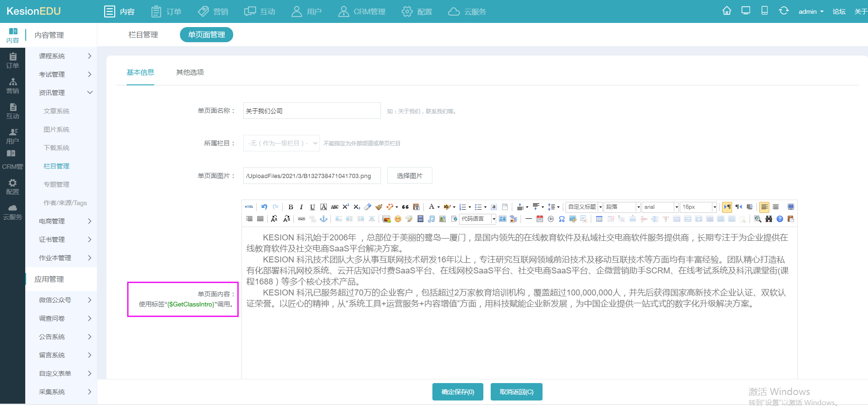Click the insert hyperlink chain icon

click(x=302, y=219)
